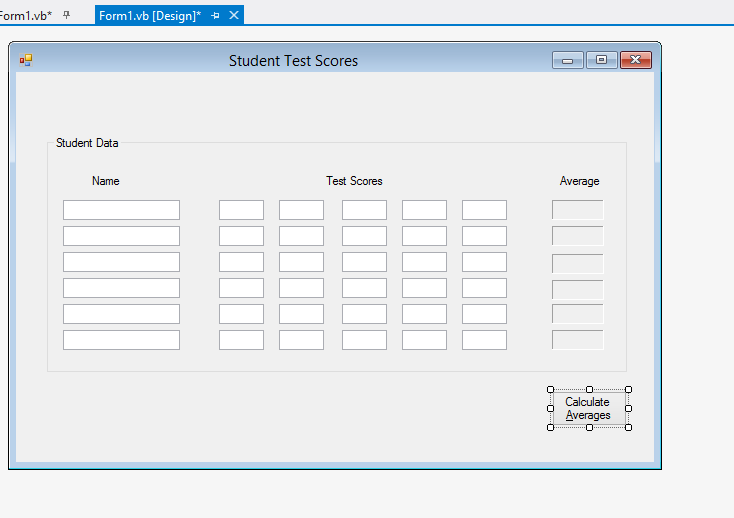734x518 pixels.
Task: Select third test score box in first row
Action: [x=364, y=210]
